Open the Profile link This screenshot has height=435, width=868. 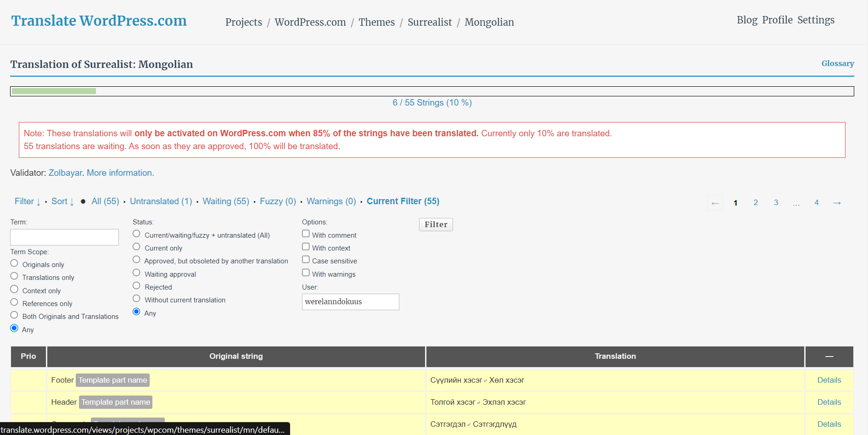[x=777, y=20]
